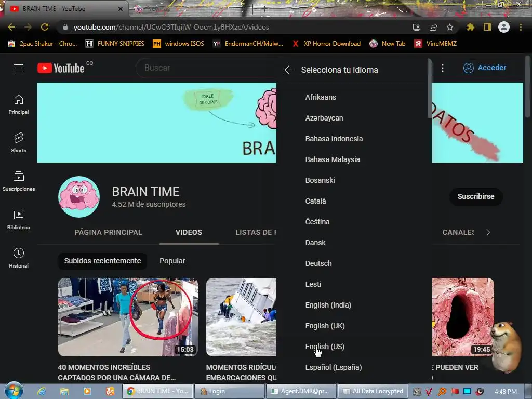Screen dimensions: 532x399
Task: Open the boat MOMENTOS RIDÍCULOS video thumbnail
Action: coord(241,317)
